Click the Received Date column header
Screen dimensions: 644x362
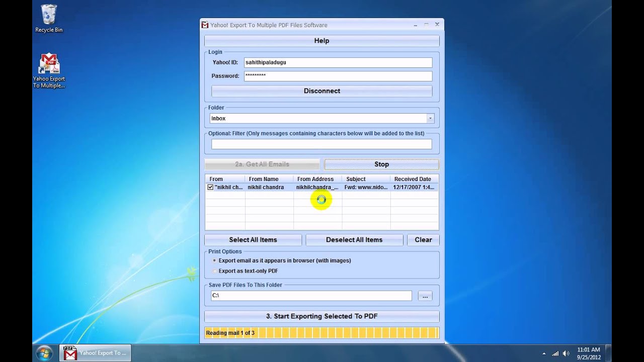coord(414,179)
